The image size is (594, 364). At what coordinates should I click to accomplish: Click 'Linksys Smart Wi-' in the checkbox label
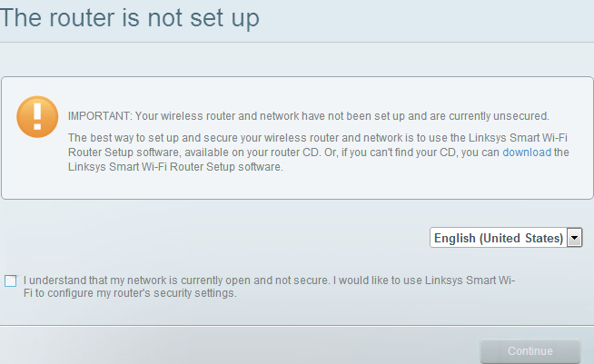[x=470, y=280]
